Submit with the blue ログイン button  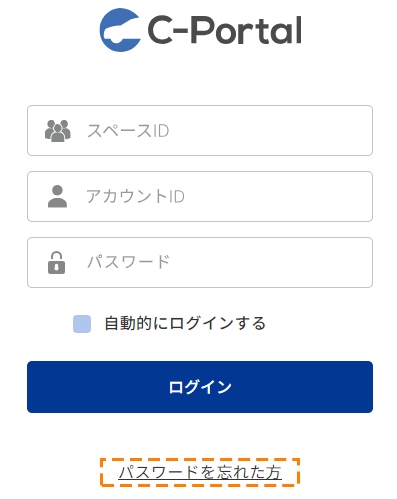(x=200, y=387)
